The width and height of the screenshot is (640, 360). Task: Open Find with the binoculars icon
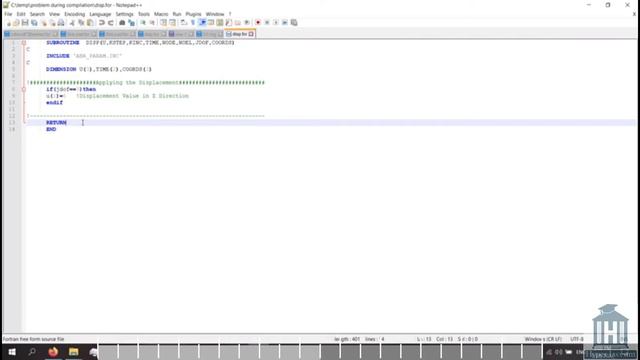[x=122, y=23]
